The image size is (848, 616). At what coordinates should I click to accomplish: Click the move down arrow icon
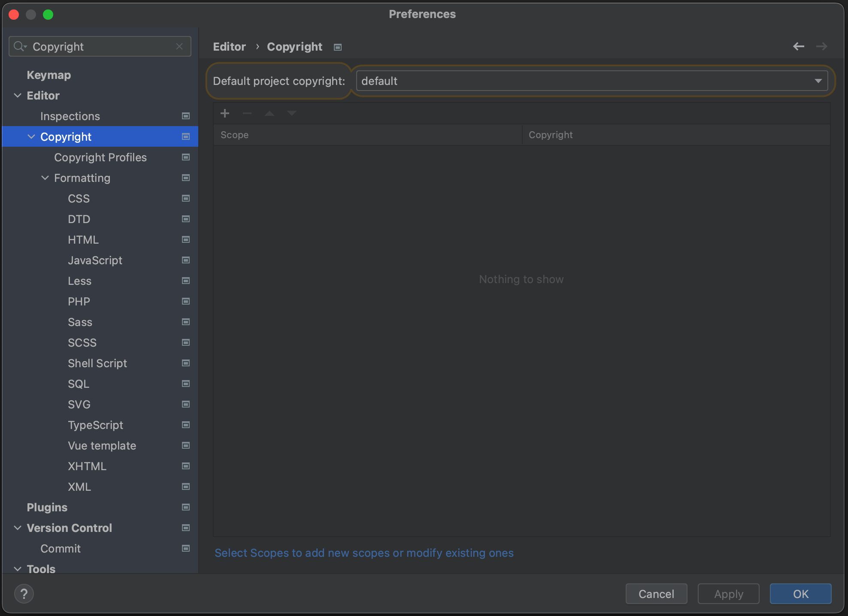(x=292, y=113)
